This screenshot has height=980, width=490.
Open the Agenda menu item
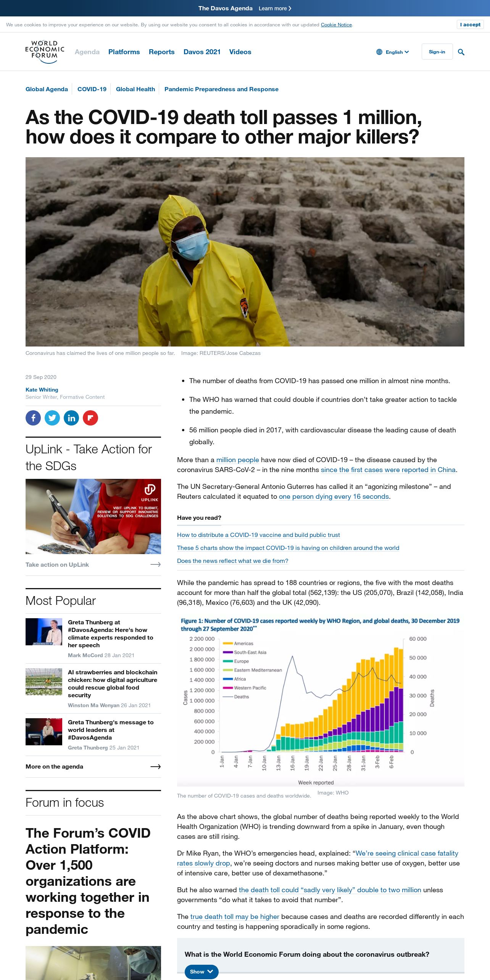[87, 52]
